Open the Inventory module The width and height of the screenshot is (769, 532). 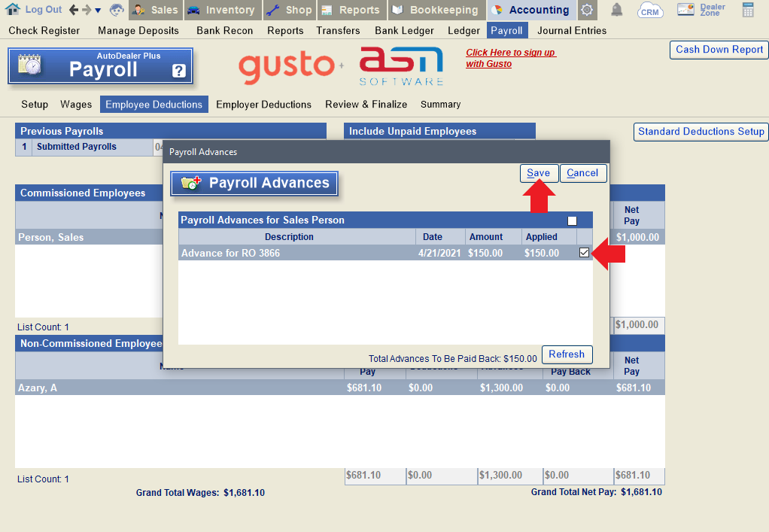point(223,10)
